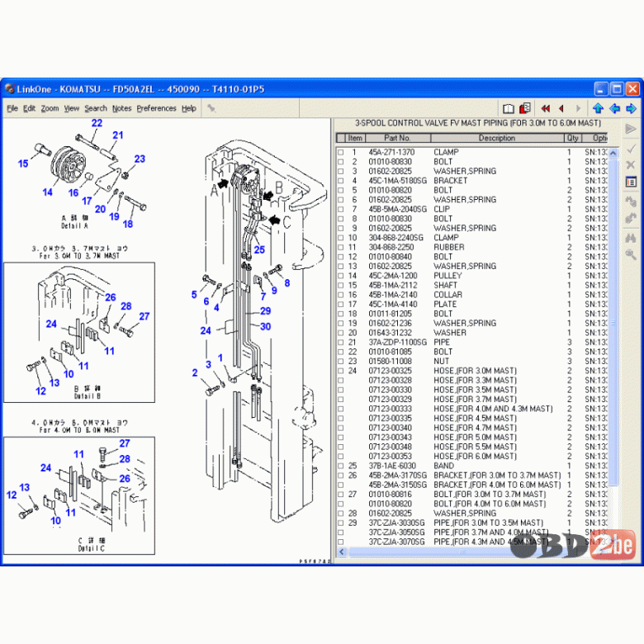Click the pin icon beside Help menu

211,108
